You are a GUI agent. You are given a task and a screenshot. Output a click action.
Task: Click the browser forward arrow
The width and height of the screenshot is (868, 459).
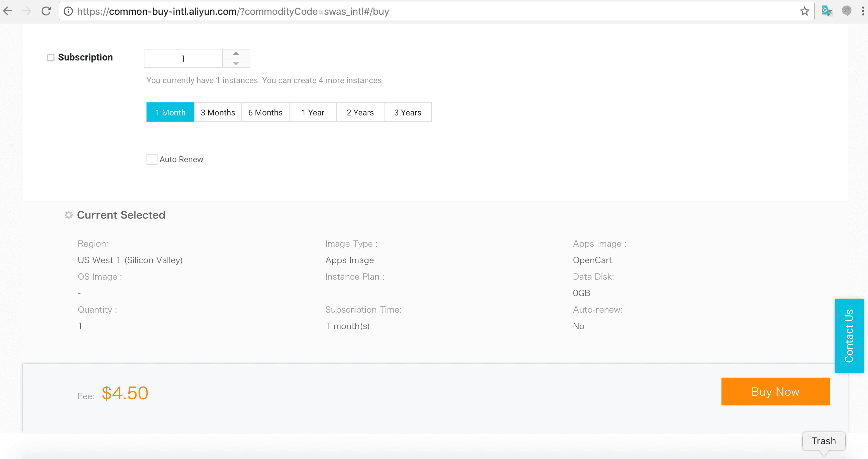27,11
